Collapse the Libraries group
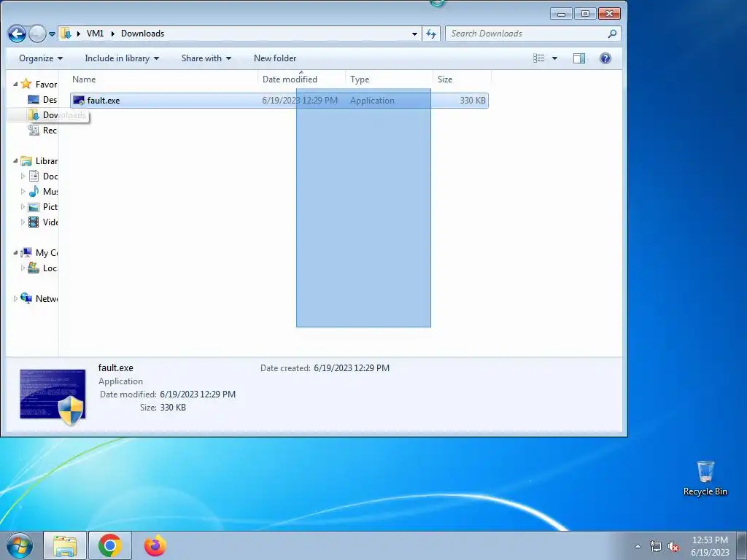The width and height of the screenshot is (747, 560). pos(15,160)
